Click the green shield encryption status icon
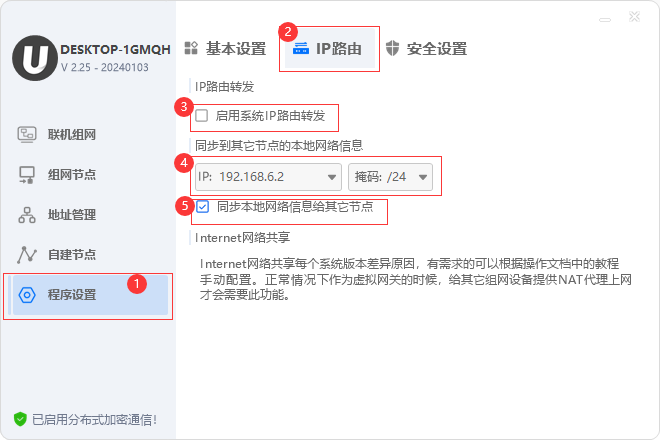The width and height of the screenshot is (660, 440). click(x=20, y=419)
